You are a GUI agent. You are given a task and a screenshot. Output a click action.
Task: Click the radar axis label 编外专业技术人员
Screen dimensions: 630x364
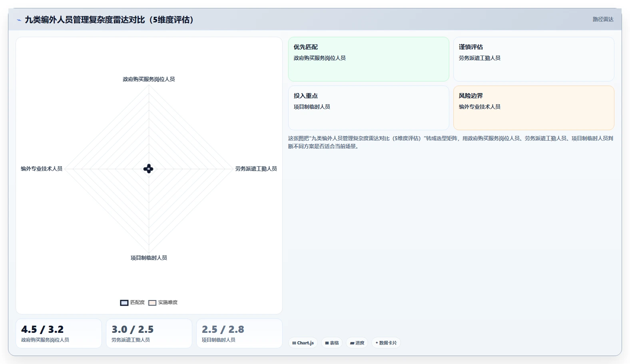(42, 169)
